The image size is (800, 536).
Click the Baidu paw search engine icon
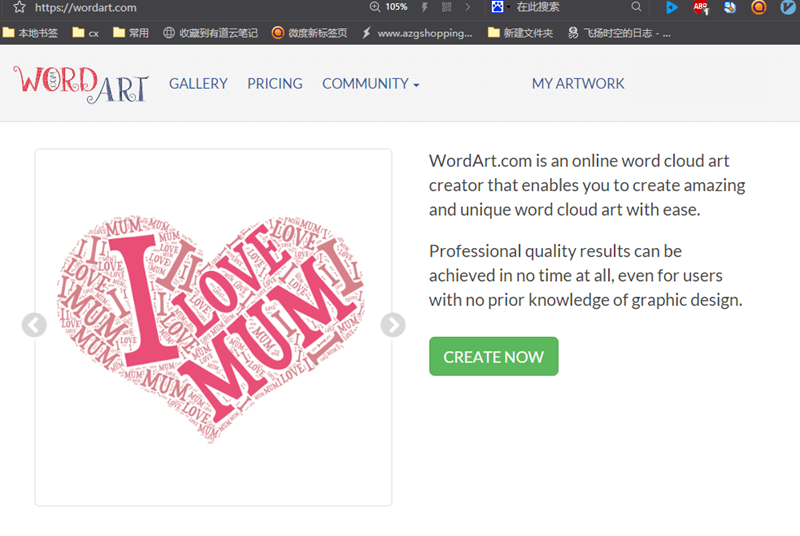[x=497, y=7]
